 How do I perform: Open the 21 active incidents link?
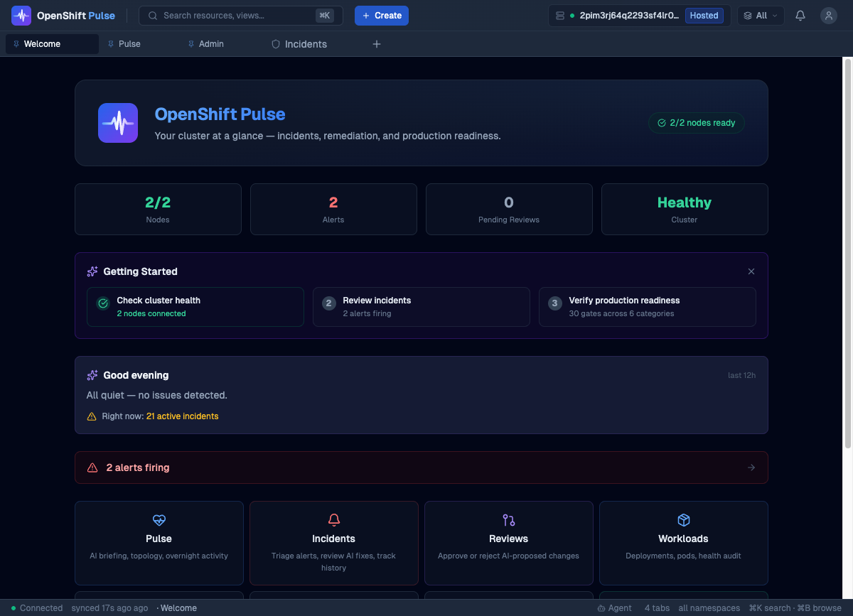pos(182,416)
